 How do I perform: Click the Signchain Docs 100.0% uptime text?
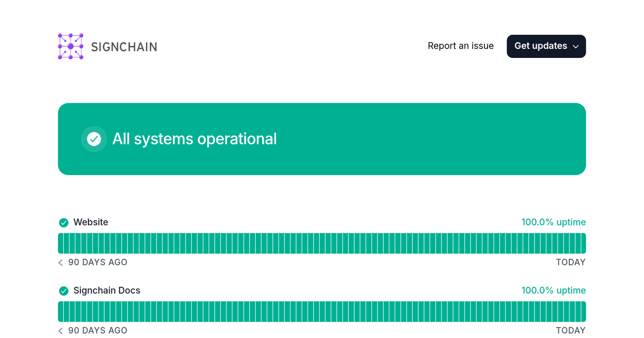point(553,291)
